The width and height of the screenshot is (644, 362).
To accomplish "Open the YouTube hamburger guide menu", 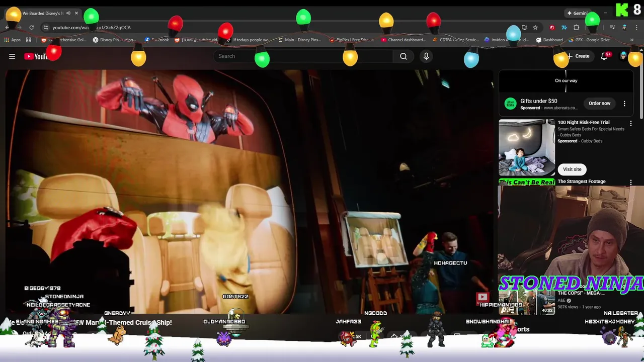I will (x=12, y=56).
